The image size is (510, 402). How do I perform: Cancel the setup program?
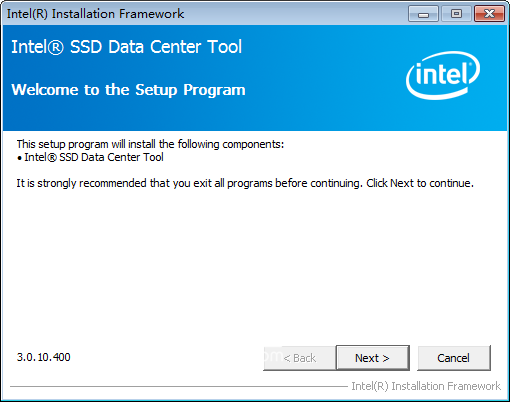point(454,358)
